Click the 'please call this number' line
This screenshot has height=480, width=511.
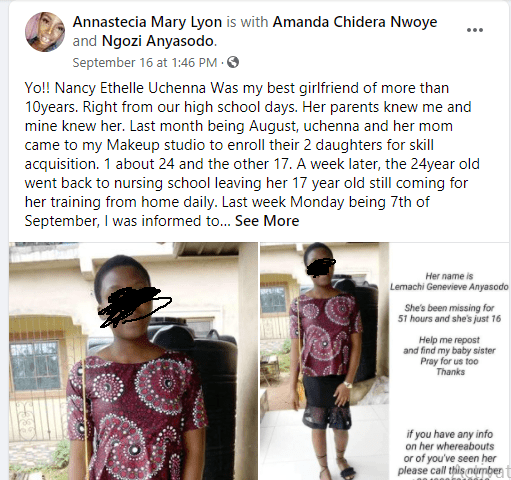(x=449, y=470)
